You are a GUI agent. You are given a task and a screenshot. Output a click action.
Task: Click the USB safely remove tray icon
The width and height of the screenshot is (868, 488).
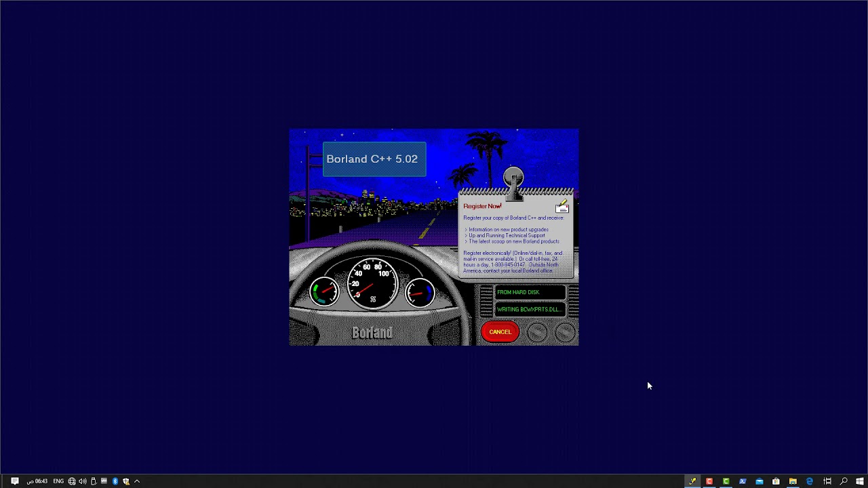pyautogui.click(x=94, y=481)
